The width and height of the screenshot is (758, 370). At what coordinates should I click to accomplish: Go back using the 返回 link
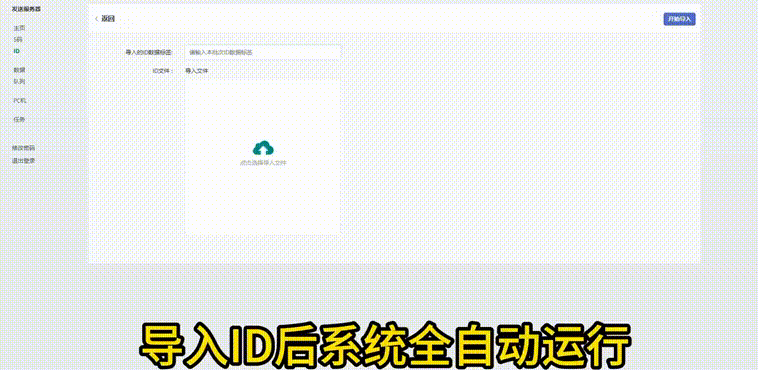tap(108, 19)
